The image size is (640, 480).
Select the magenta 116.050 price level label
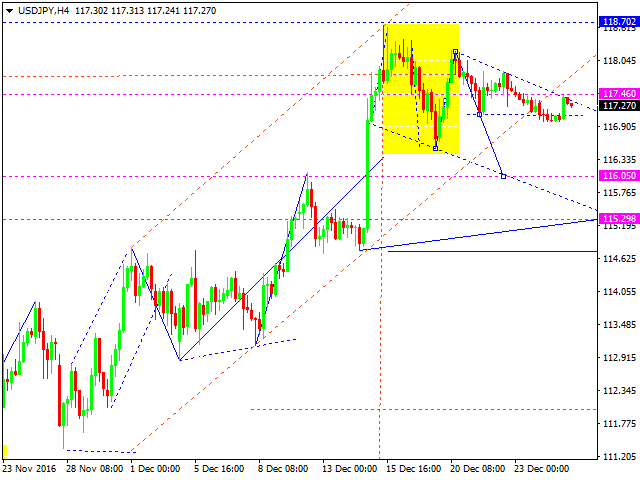(619, 176)
